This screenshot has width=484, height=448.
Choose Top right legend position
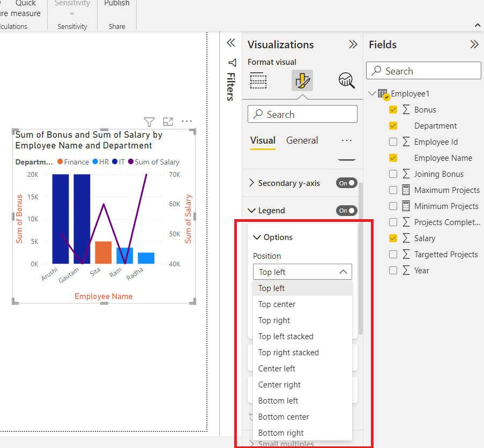coord(302,320)
